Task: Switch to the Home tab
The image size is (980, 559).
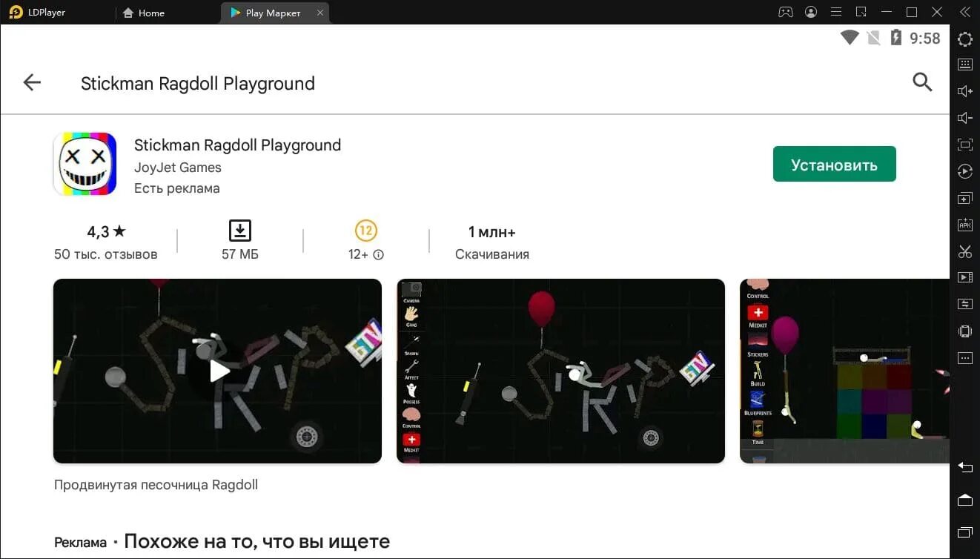Action: point(143,13)
